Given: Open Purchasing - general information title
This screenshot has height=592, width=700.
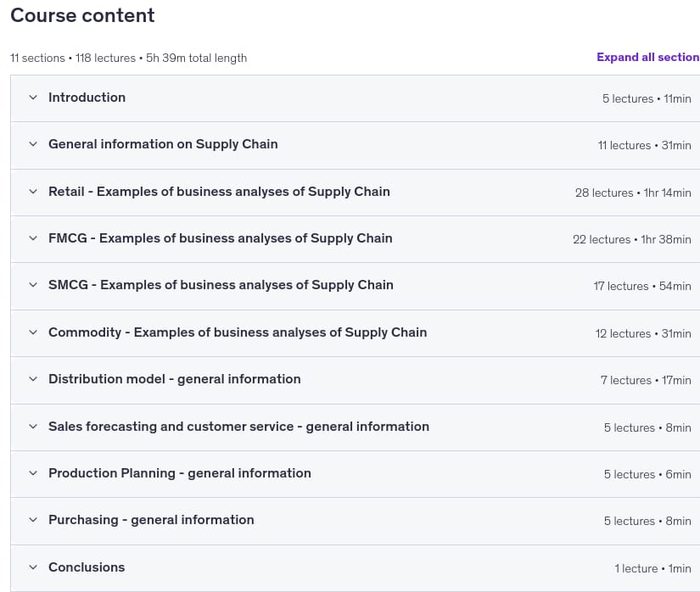Looking at the screenshot, I should click(151, 520).
